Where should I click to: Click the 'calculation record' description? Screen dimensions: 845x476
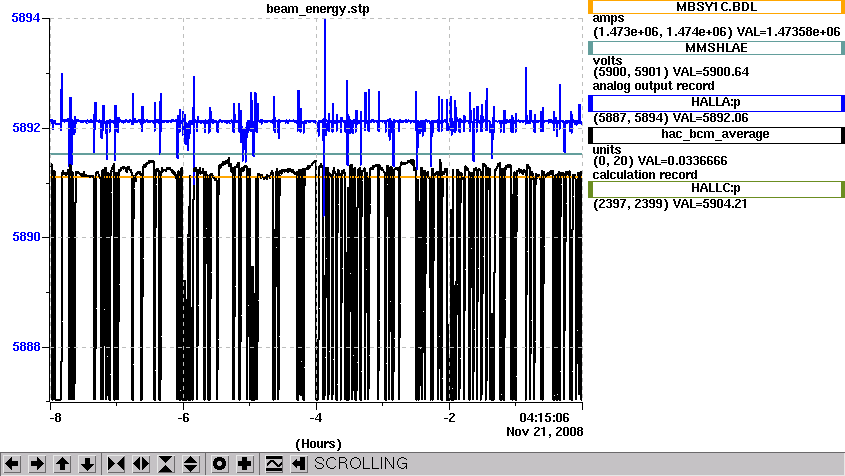tap(645, 175)
